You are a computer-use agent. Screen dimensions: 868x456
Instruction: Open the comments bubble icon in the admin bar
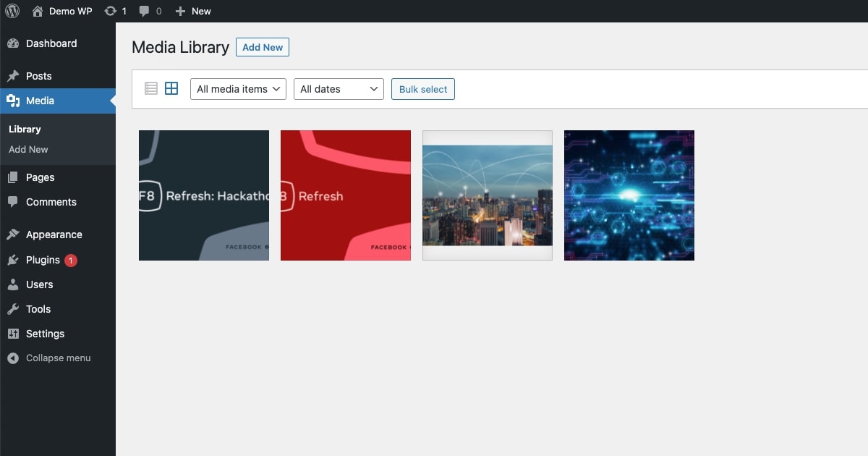click(145, 11)
